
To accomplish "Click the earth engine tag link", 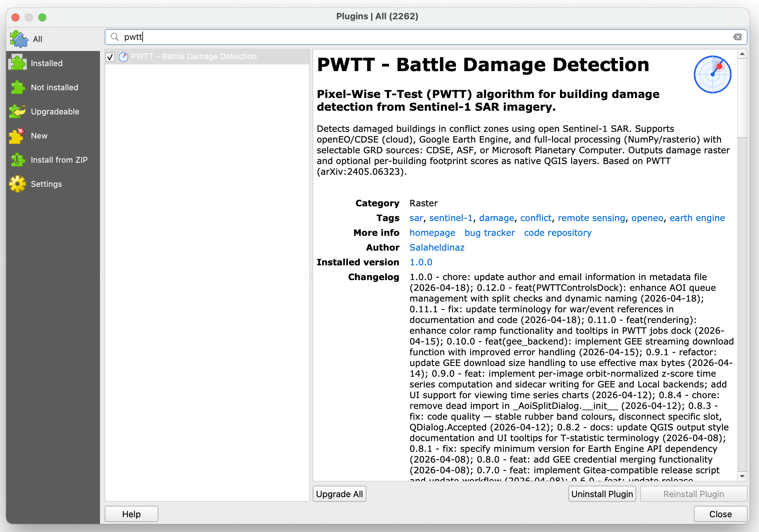I will [x=697, y=218].
